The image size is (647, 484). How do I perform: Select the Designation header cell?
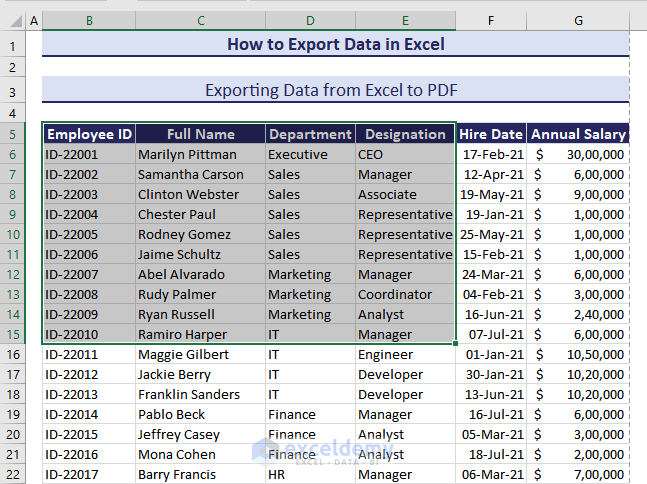tap(405, 134)
